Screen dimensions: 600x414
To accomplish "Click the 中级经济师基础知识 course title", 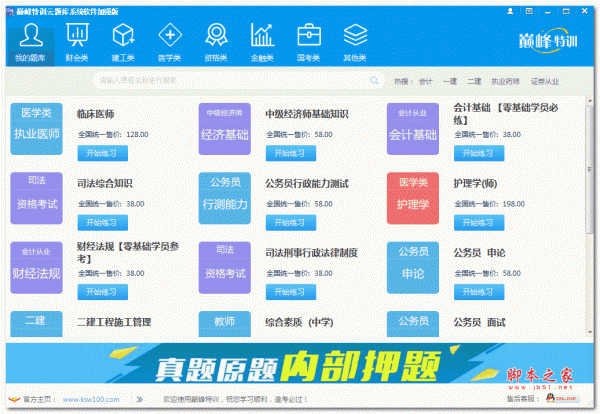I will click(x=307, y=114).
